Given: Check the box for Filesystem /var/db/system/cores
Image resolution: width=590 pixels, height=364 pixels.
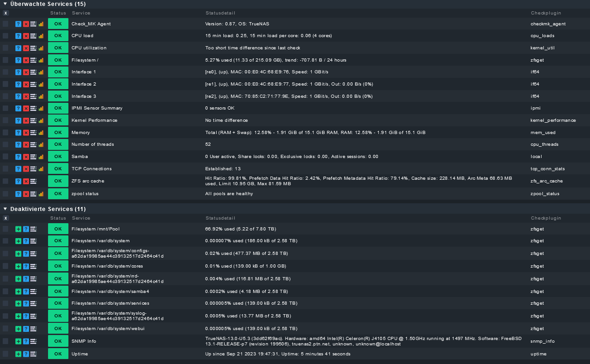Looking at the screenshot, I should pos(5,266).
